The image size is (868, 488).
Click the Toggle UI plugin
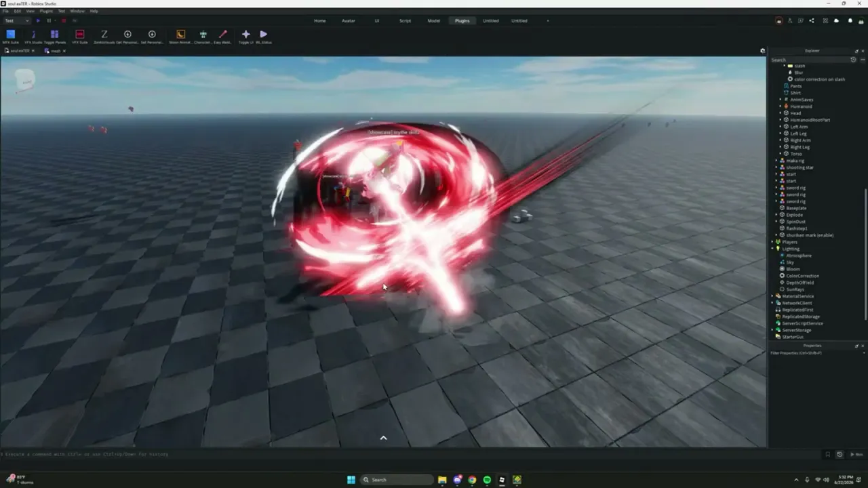point(245,37)
